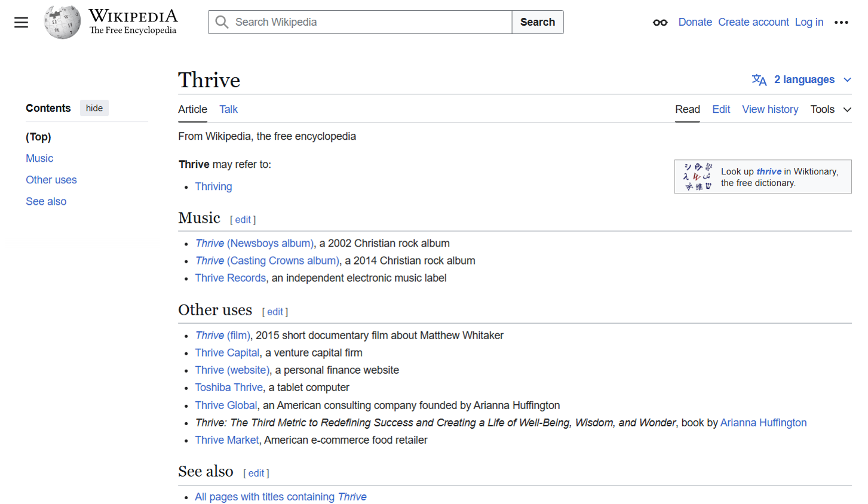Switch to the Article tab
The height and width of the screenshot is (504, 868).
click(x=192, y=109)
